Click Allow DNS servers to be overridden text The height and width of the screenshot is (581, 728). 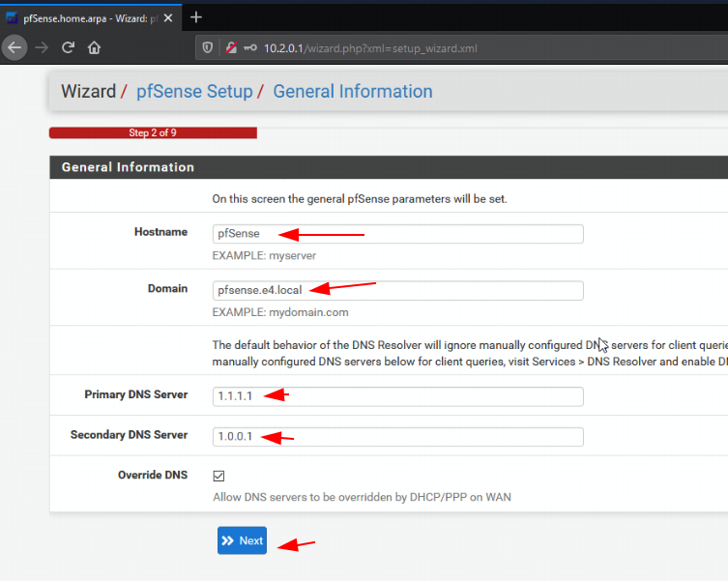click(362, 497)
